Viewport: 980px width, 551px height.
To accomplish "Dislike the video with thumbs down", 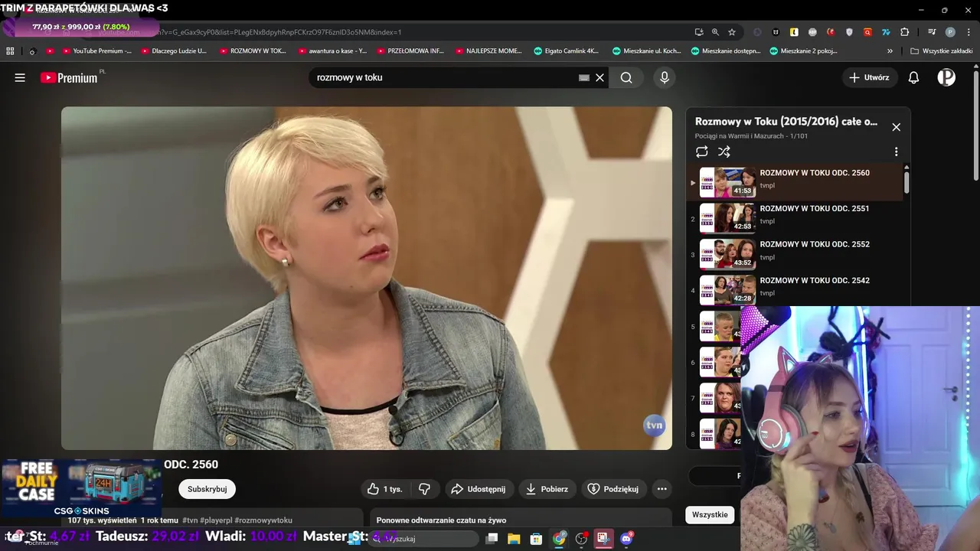I will (424, 489).
